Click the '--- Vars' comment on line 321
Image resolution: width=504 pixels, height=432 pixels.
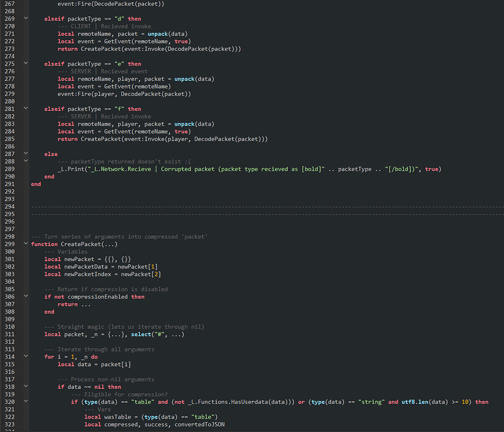point(97,409)
